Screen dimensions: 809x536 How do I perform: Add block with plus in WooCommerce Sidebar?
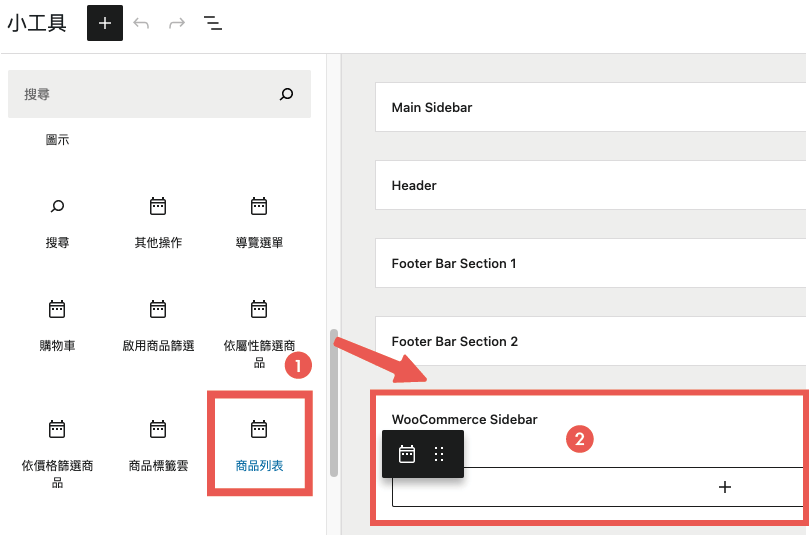click(x=725, y=487)
